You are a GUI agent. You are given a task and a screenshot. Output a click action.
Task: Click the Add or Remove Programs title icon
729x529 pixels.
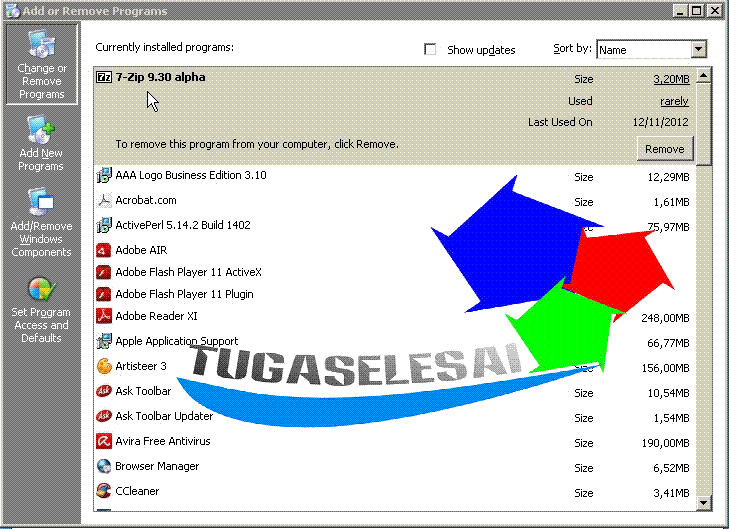tap(12, 11)
